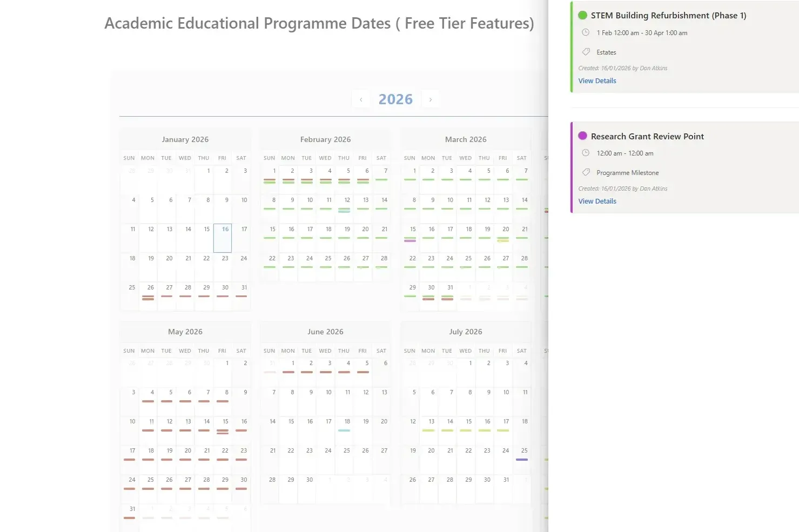Click the teal event bar on February 11

[344, 212]
